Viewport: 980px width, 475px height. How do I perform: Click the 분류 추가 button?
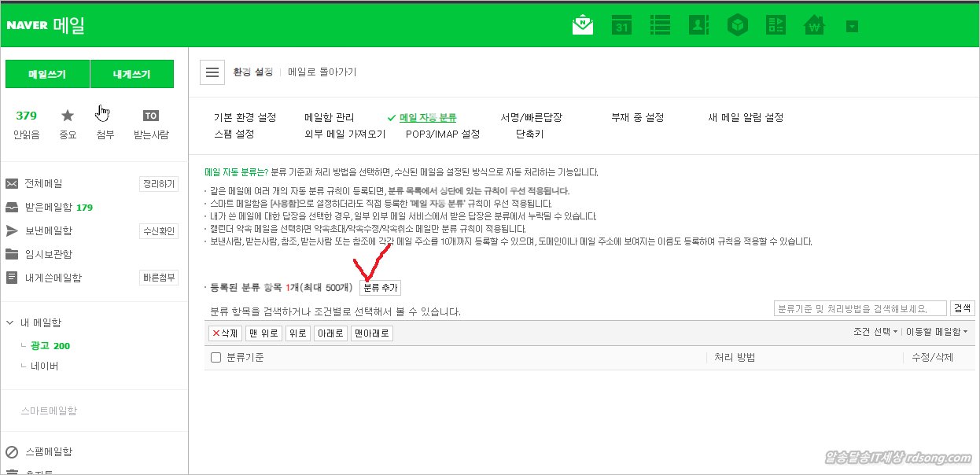tap(380, 287)
